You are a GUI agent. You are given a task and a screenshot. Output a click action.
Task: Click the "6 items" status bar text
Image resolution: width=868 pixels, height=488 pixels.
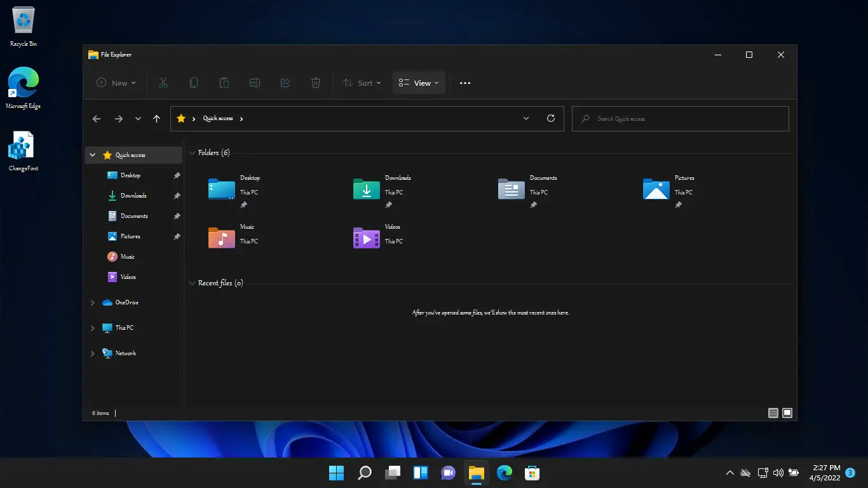[x=100, y=413]
